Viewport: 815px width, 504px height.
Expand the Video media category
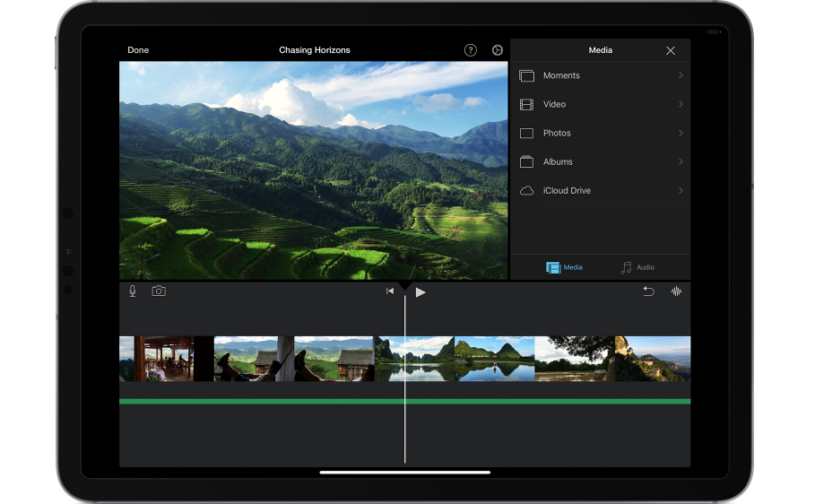pos(600,104)
